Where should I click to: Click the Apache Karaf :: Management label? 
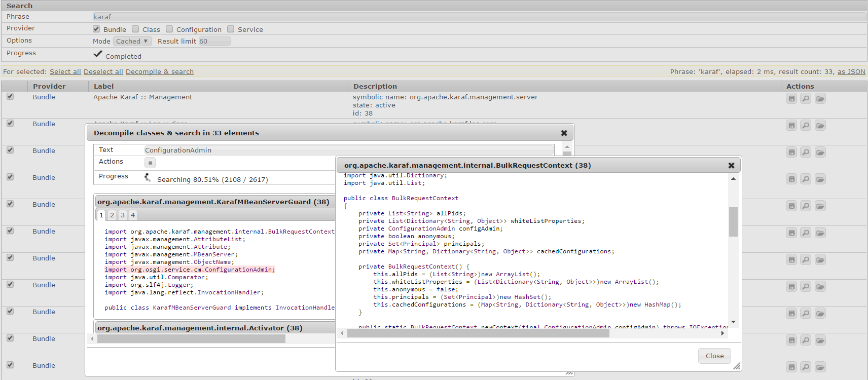coord(142,97)
